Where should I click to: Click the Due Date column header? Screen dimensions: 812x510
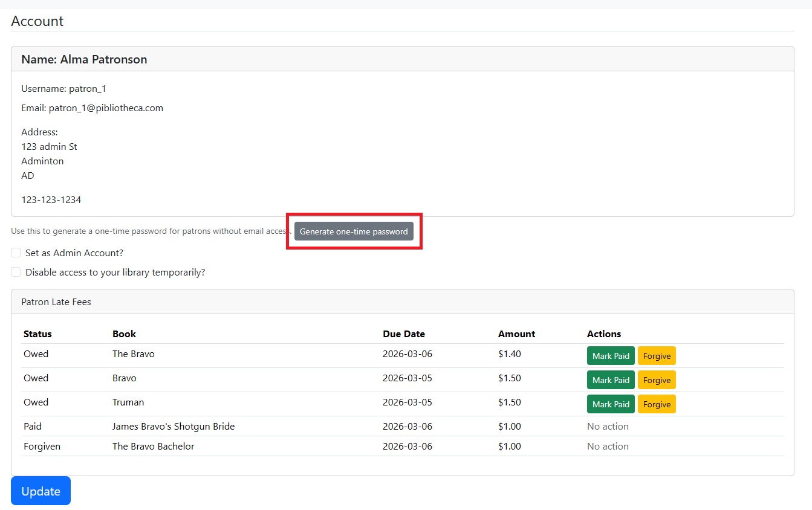pyautogui.click(x=404, y=334)
